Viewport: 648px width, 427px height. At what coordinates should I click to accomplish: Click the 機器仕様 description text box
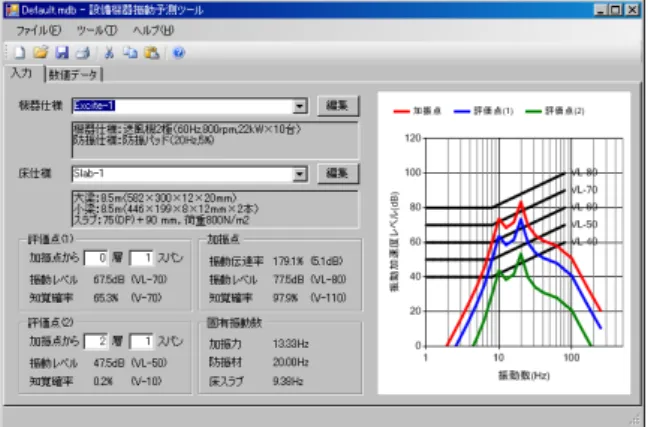coord(215,140)
